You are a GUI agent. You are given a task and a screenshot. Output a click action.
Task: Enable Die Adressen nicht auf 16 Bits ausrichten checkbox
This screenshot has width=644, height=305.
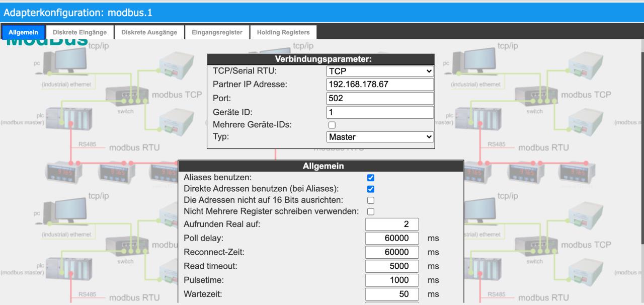[371, 201]
